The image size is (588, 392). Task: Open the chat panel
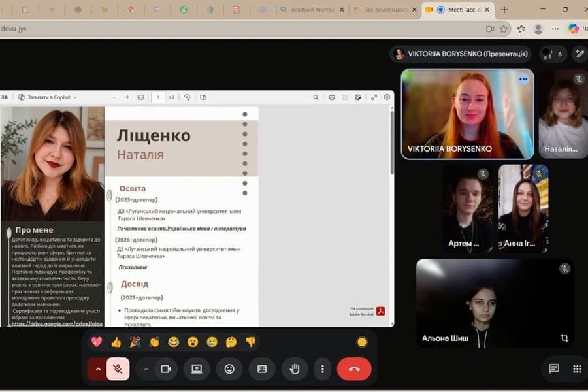[554, 368]
